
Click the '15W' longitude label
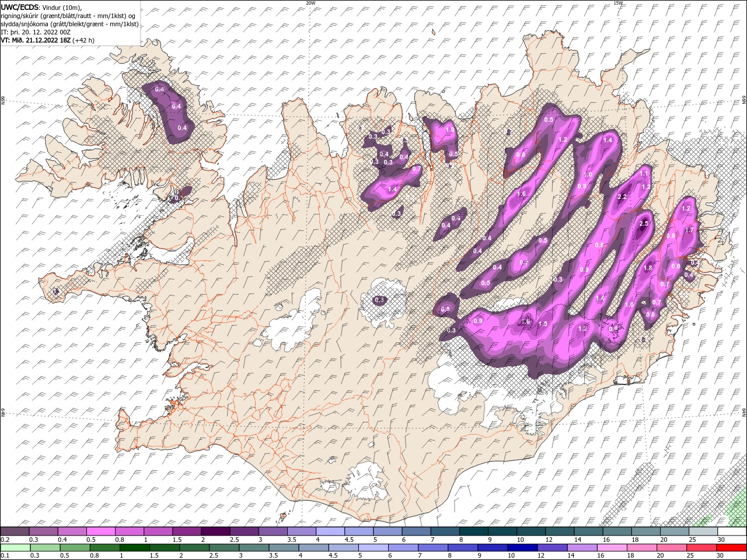pyautogui.click(x=618, y=3)
